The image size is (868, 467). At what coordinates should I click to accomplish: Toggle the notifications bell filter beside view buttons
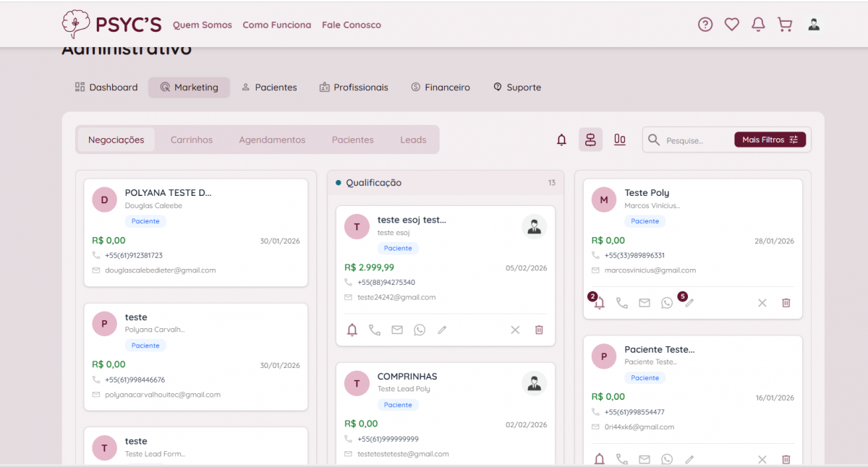point(561,140)
